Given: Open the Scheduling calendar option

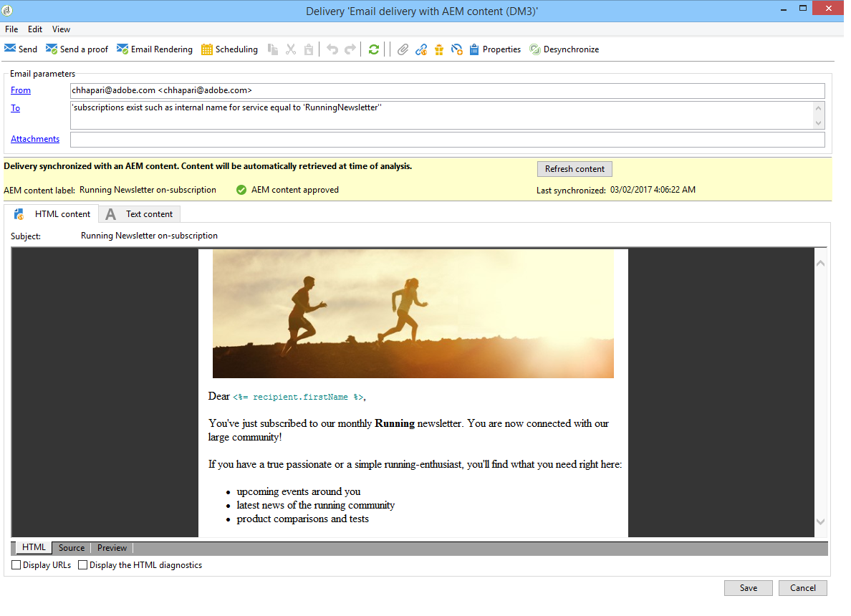Looking at the screenshot, I should 229,49.
